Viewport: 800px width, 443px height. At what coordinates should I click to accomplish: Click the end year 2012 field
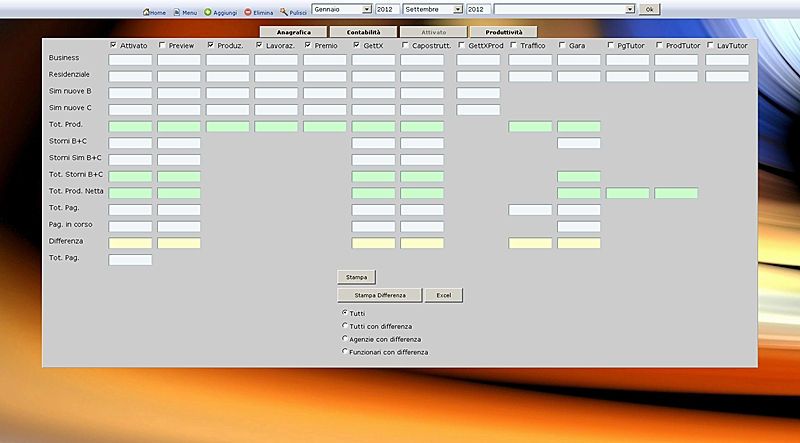(x=479, y=9)
